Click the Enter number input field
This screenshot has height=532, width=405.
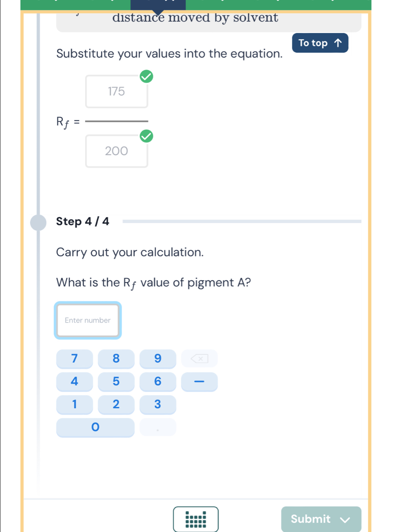pyautogui.click(x=88, y=320)
